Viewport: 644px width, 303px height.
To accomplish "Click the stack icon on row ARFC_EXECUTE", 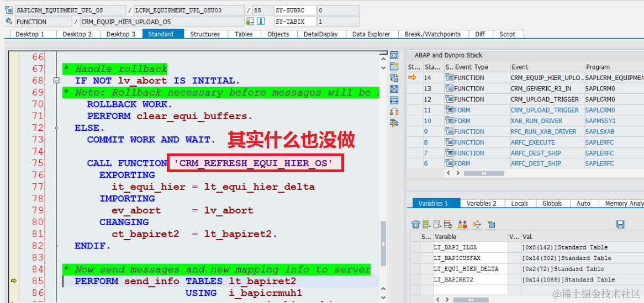I will pyautogui.click(x=450, y=142).
